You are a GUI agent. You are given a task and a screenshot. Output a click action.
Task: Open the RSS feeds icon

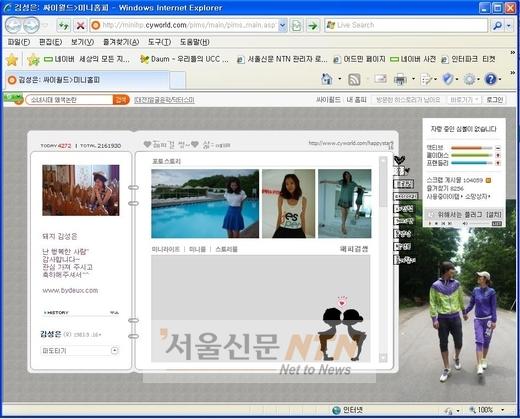(354, 79)
